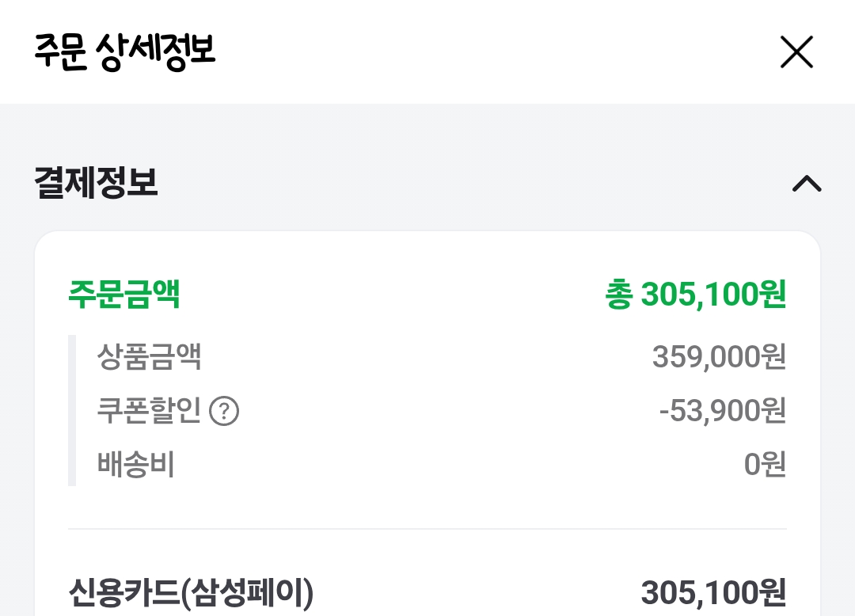This screenshot has width=855, height=616.
Task: Click the divider line above 신용카드
Action: (x=427, y=529)
